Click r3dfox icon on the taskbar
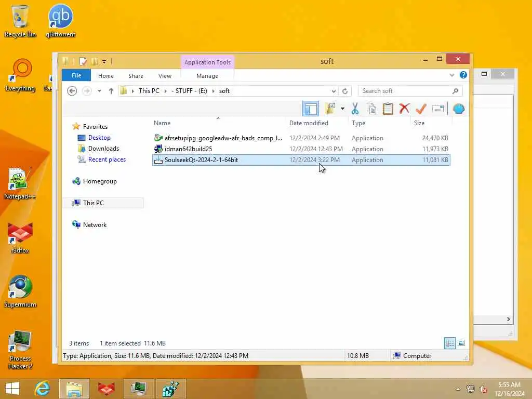532x399 pixels. pyautogui.click(x=106, y=389)
